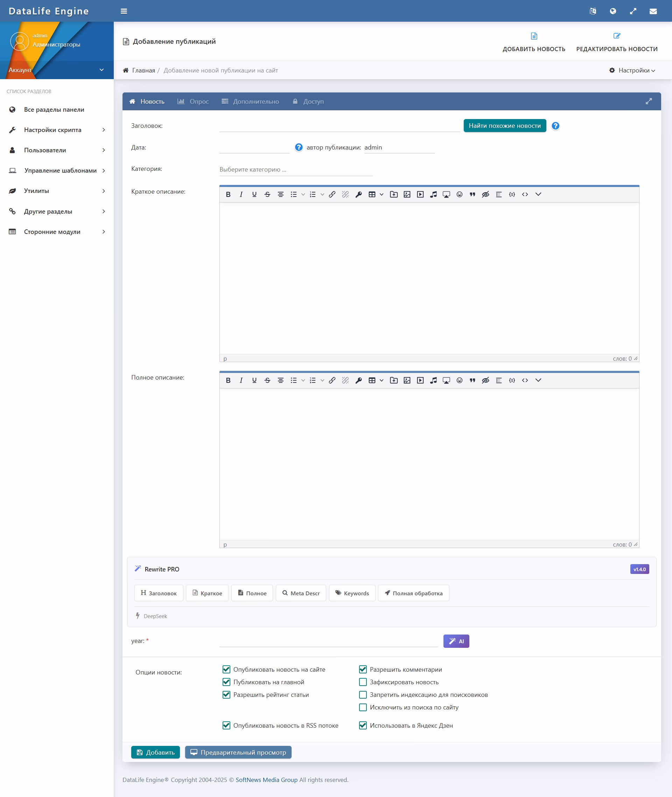
Task: Open source code view in the full description editor
Action: (x=525, y=380)
